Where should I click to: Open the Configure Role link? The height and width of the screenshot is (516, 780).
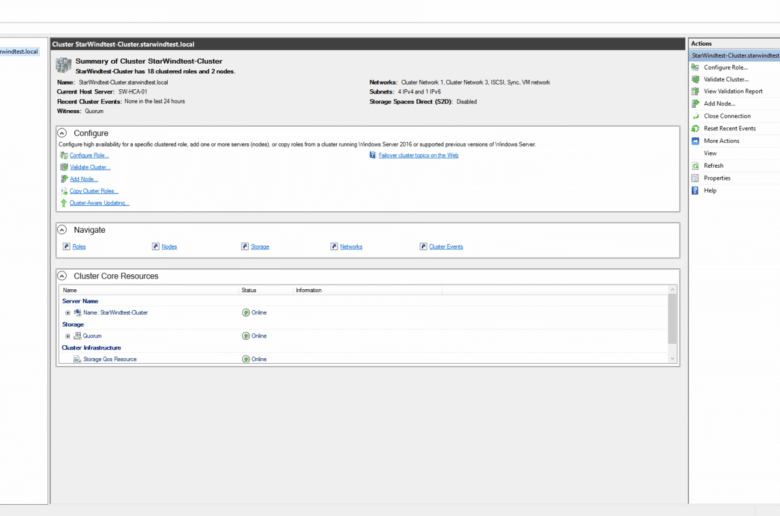89,155
